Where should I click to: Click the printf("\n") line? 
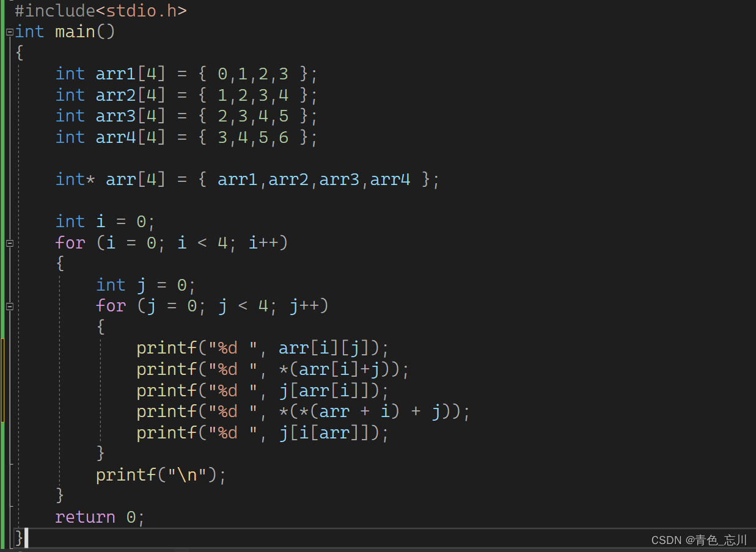[161, 474]
